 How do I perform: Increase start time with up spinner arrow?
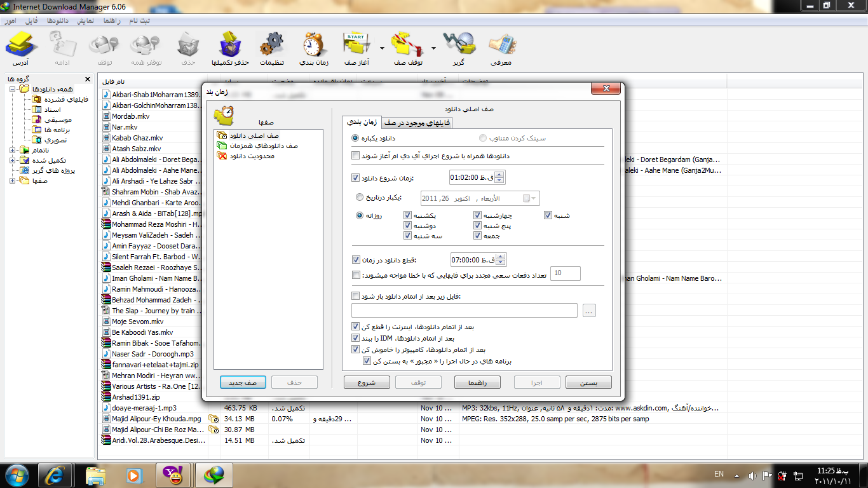(x=499, y=175)
